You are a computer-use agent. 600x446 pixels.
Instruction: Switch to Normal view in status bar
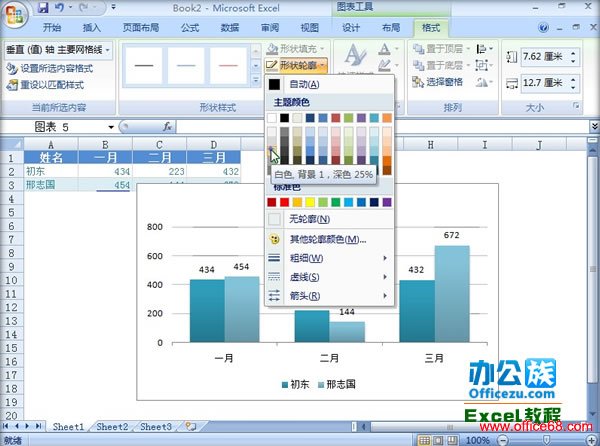424,441
